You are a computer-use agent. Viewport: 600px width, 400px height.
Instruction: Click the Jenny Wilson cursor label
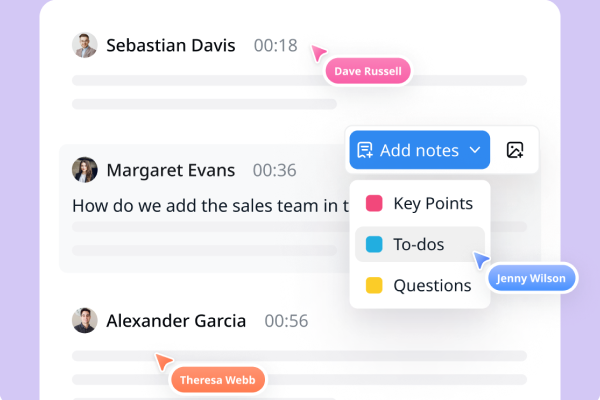coord(532,278)
